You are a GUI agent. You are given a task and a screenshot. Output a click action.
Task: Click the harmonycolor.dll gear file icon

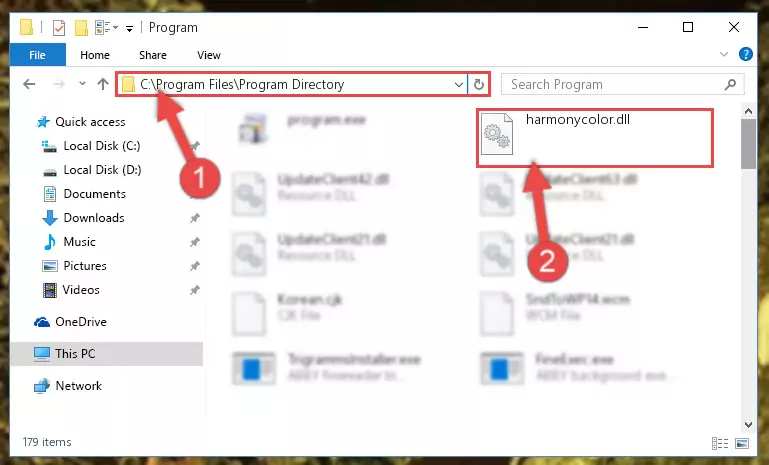click(497, 134)
